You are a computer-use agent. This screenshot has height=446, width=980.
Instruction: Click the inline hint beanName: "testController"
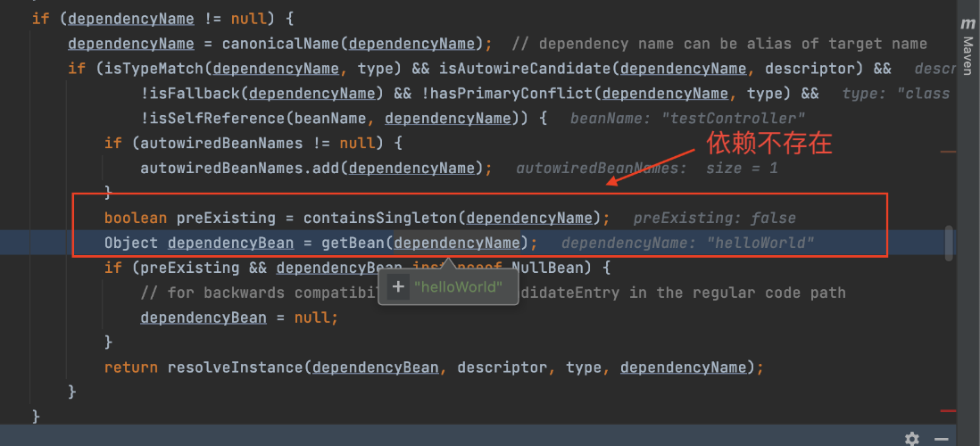point(687,118)
